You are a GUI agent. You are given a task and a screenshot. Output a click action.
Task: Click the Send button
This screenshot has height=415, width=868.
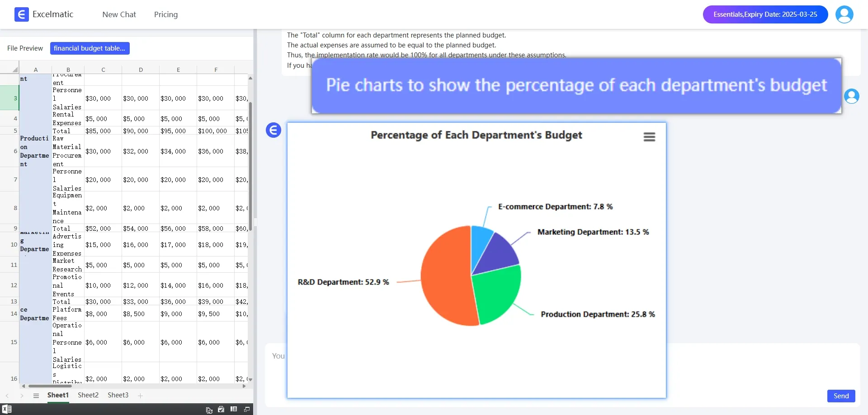(x=841, y=396)
